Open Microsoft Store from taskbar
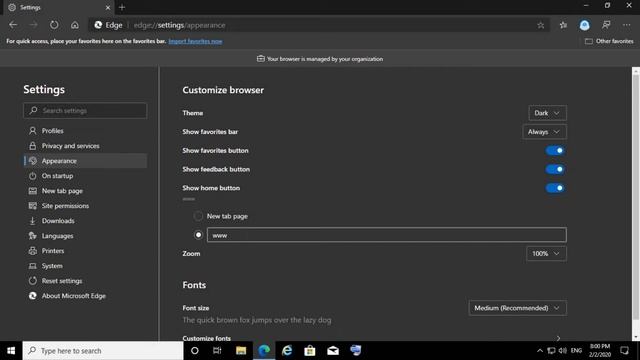 [310, 351]
